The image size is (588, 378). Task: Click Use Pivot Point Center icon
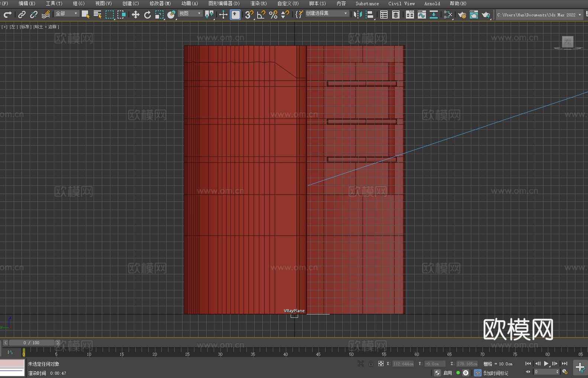click(209, 14)
